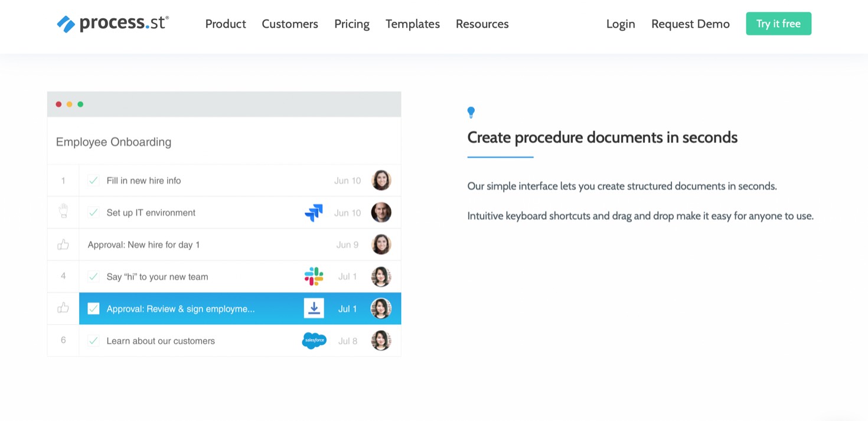This screenshot has height=421, width=868.
Task: Go to the Pricing page
Action: pyautogui.click(x=352, y=24)
